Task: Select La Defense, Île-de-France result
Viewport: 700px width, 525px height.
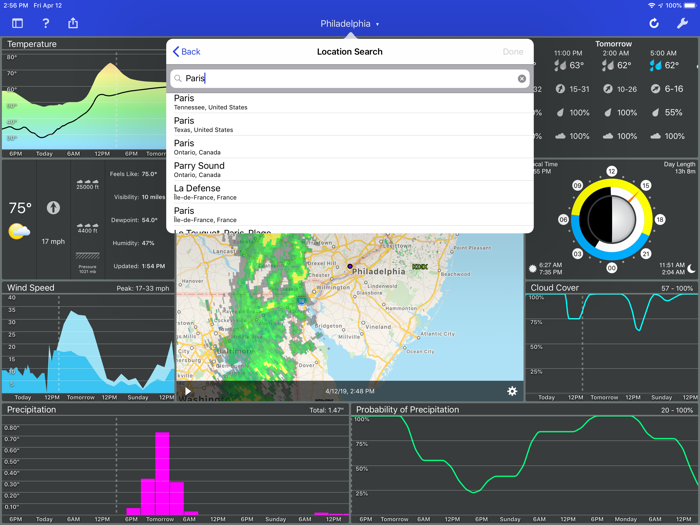Action: coord(350,192)
